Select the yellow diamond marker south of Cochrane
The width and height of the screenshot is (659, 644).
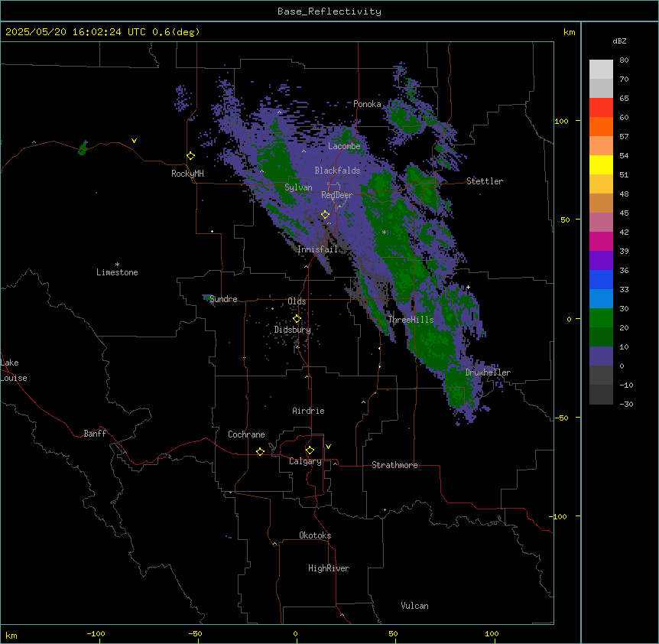tap(261, 451)
